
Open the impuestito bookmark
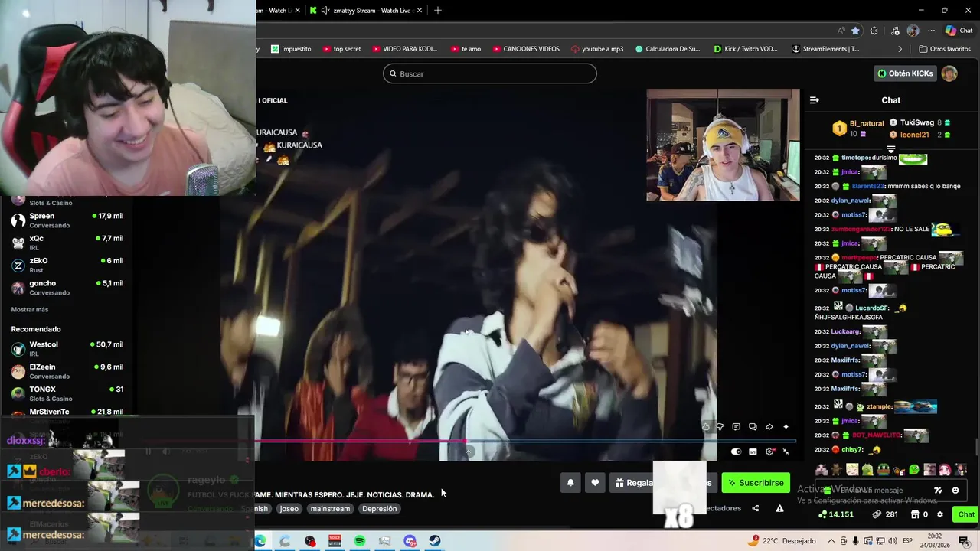[291, 49]
